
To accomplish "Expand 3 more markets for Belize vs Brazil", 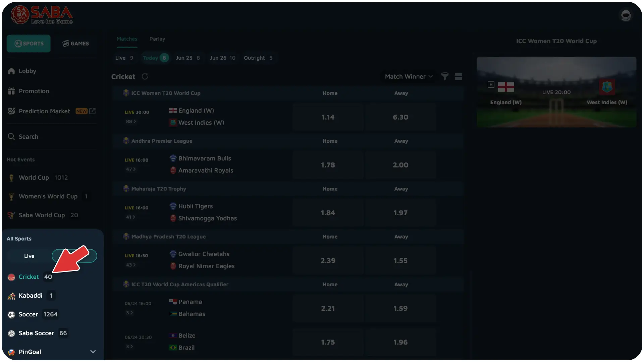I will pyautogui.click(x=129, y=347).
